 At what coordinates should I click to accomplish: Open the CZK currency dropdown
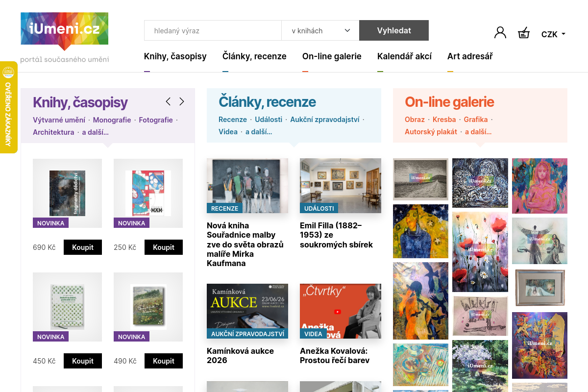tap(553, 34)
